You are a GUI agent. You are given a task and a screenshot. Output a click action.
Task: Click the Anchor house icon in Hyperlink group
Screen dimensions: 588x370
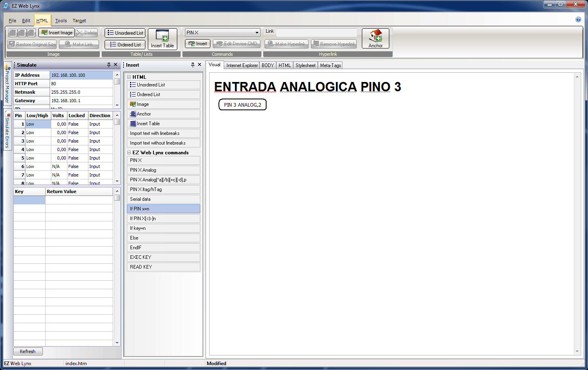click(375, 38)
